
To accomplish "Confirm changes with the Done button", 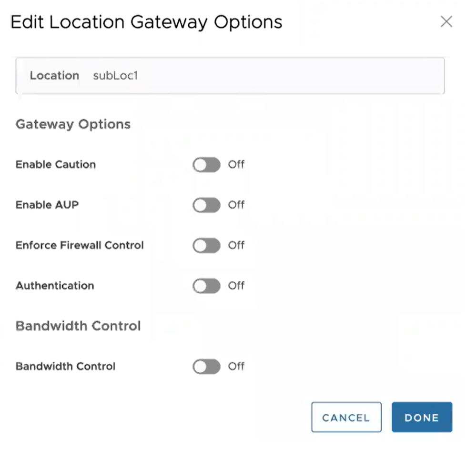I will (422, 418).
